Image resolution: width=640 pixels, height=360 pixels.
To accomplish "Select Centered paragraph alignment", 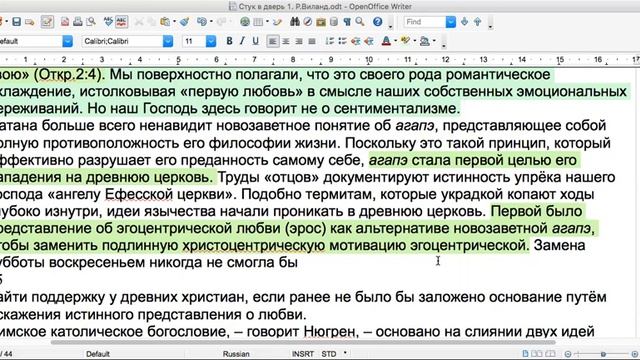I will click(x=286, y=41).
